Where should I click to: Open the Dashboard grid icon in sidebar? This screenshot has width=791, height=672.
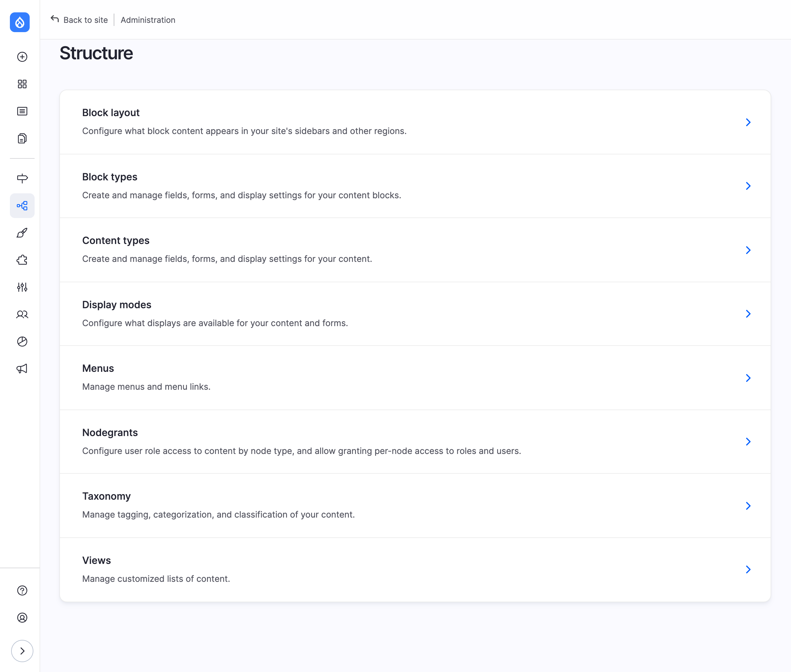click(x=22, y=84)
